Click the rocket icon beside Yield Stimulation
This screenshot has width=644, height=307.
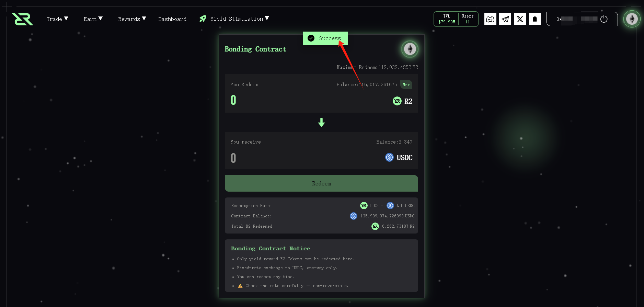tap(203, 19)
